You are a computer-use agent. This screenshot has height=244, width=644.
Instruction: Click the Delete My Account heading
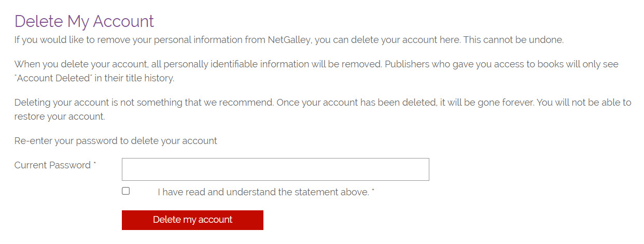[84, 21]
